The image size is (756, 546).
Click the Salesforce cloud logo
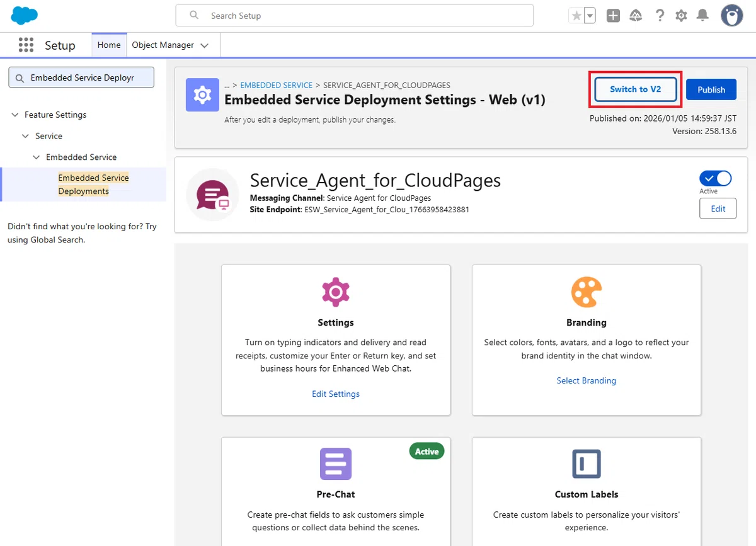click(25, 15)
